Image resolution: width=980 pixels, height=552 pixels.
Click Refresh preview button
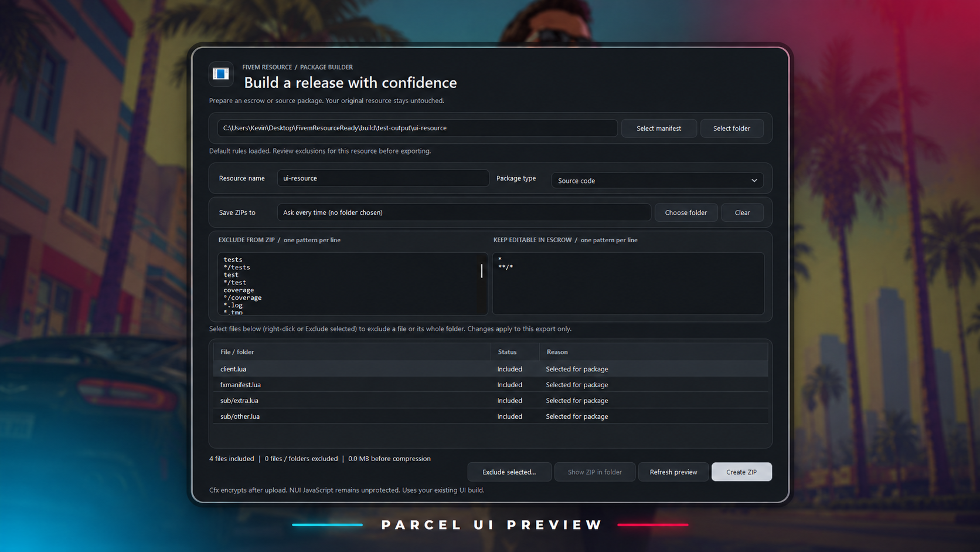pos(673,472)
